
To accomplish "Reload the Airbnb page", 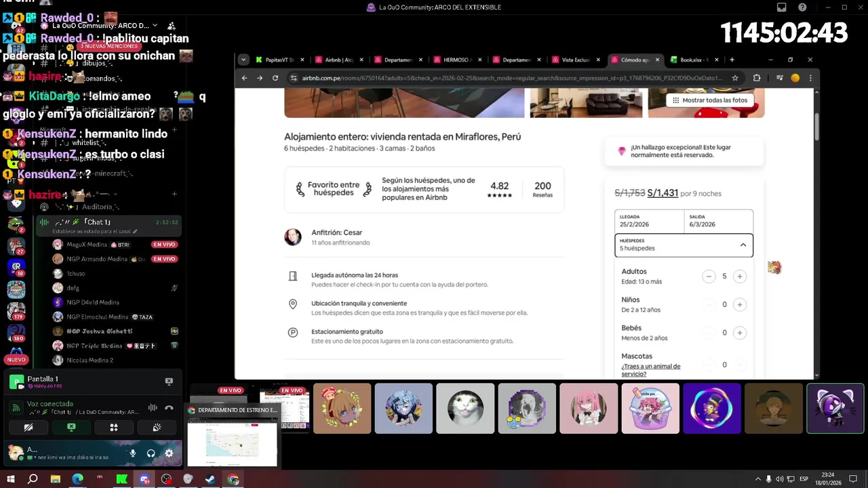I will coord(275,78).
